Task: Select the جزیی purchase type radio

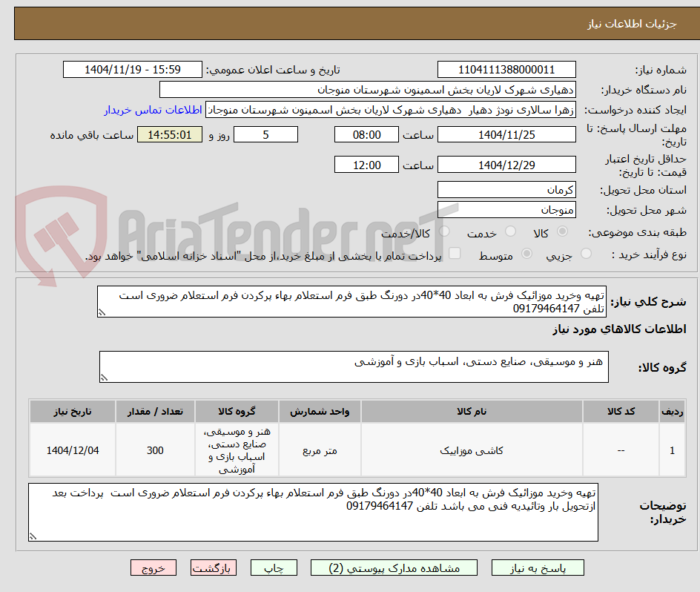Action: coord(586,253)
